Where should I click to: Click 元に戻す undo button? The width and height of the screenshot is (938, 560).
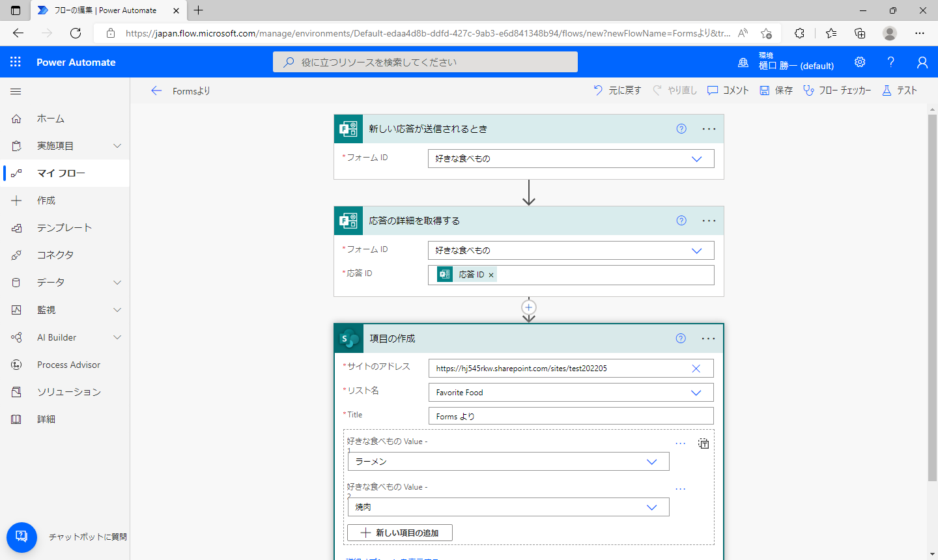coord(617,91)
